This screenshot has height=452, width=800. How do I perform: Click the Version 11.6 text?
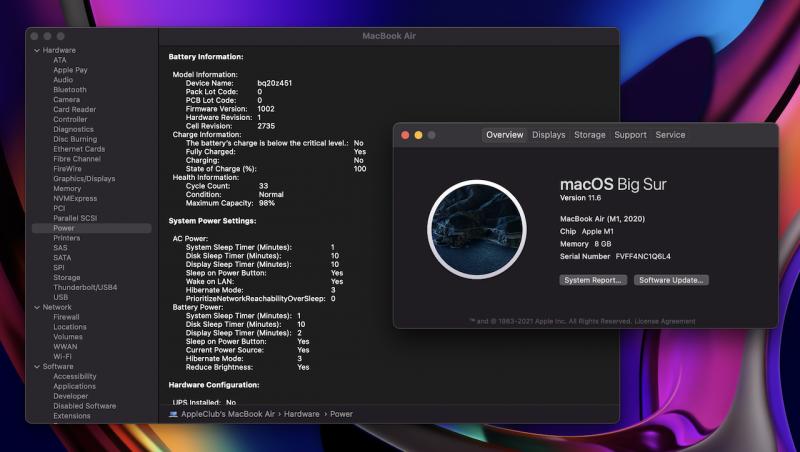click(580, 198)
